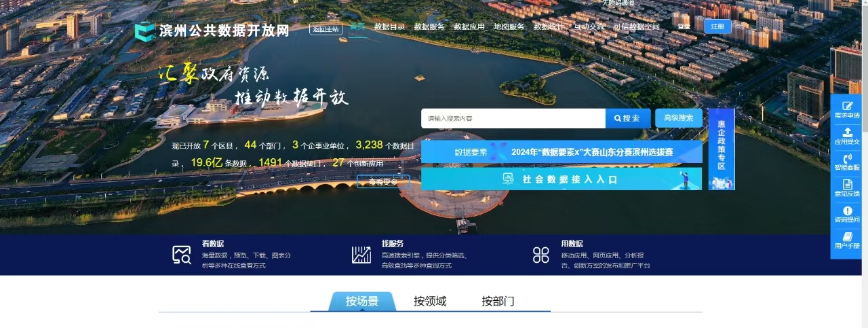Click the 用数据 heading text
The height and width of the screenshot is (328, 868).
(x=572, y=244)
